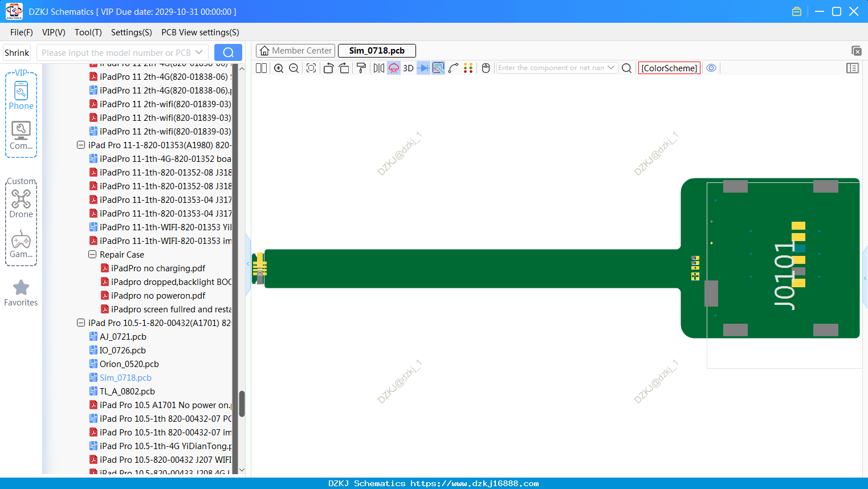Screen dimensions: 868x489
Task: Toggle the red highlighted semicircle tool
Action: (x=394, y=68)
